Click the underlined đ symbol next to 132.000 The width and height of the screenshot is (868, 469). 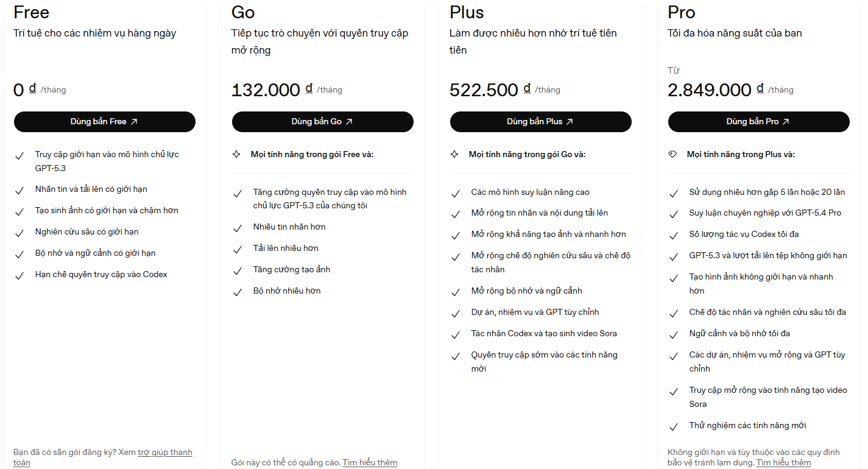[x=309, y=89]
